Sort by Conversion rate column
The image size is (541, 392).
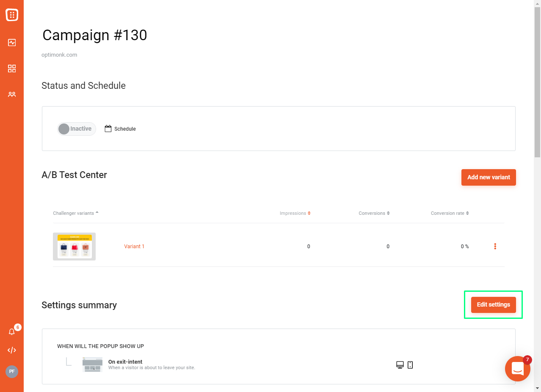click(450, 213)
